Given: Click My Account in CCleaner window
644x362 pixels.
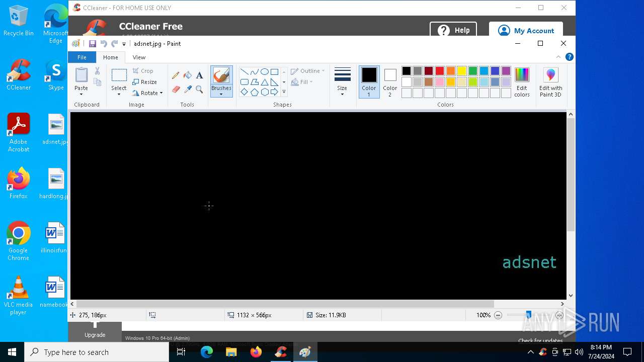Looking at the screenshot, I should pos(526,30).
